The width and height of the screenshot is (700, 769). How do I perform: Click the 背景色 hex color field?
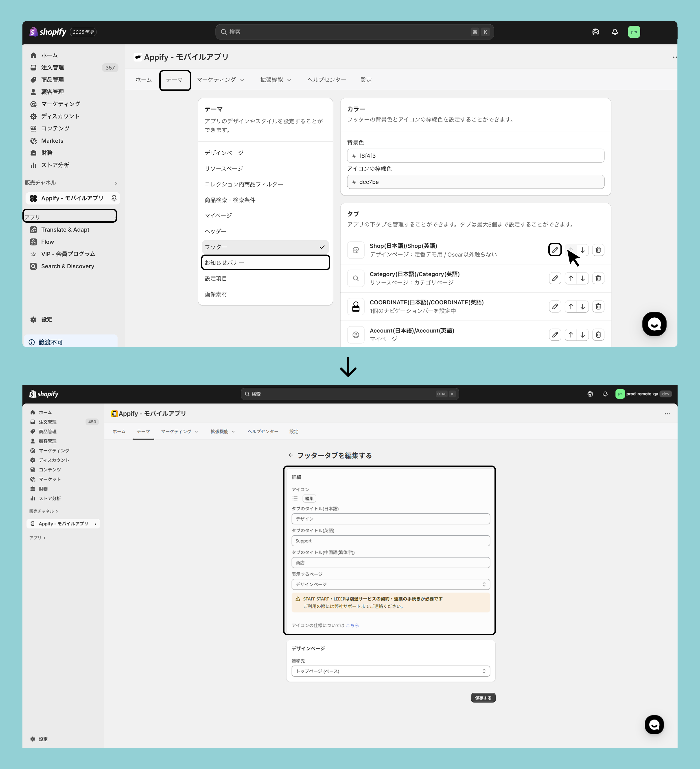click(x=475, y=156)
